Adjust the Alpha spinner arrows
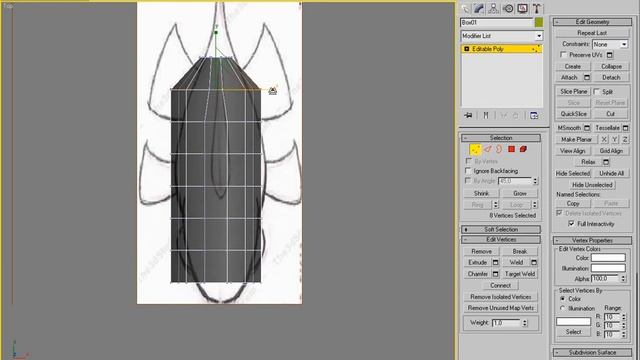This screenshot has height=360, width=640. click(x=623, y=279)
